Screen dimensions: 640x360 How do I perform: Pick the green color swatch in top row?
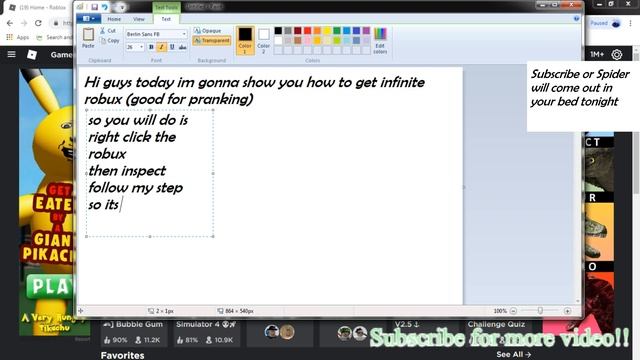(x=337, y=31)
